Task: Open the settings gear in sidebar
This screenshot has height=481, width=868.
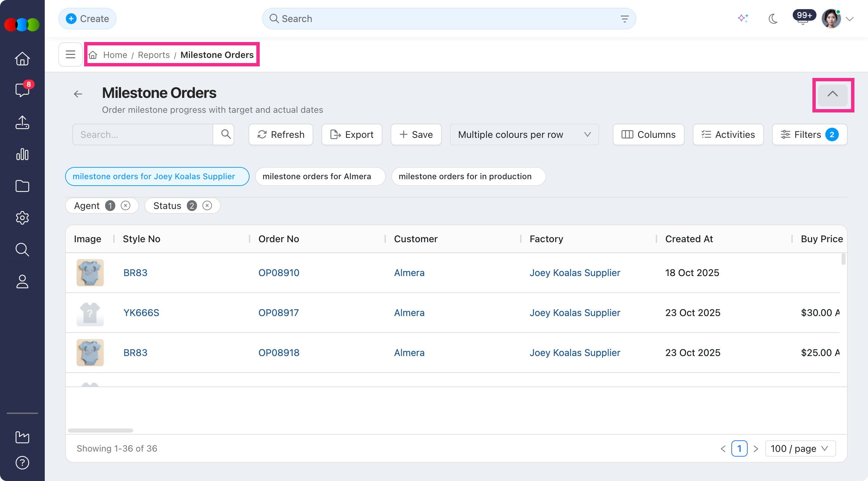Action: pos(22,218)
